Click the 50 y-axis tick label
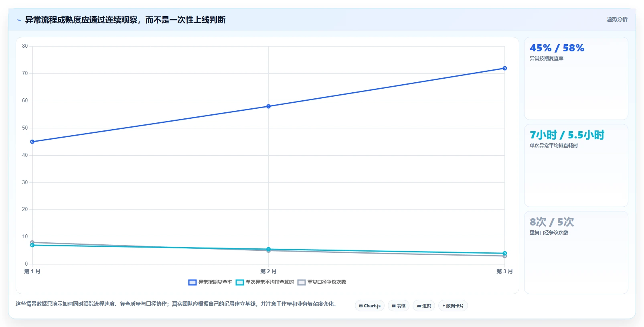Viewport: 644px width, 327px height. pos(25,128)
